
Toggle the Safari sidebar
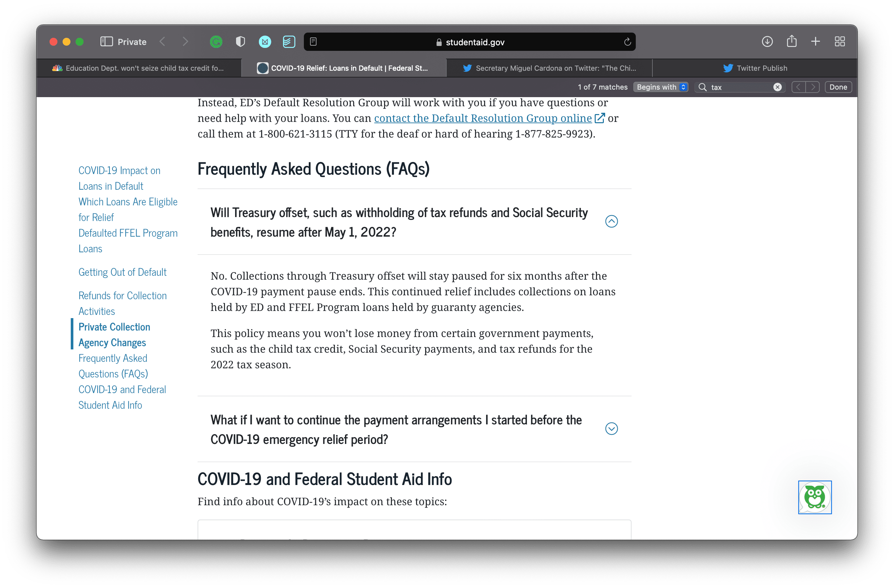[x=106, y=42]
